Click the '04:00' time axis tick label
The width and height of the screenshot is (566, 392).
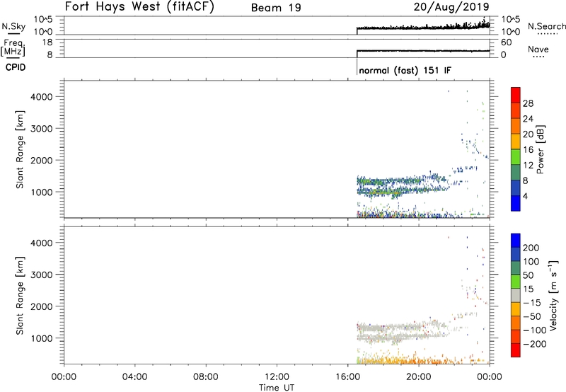pos(134,377)
